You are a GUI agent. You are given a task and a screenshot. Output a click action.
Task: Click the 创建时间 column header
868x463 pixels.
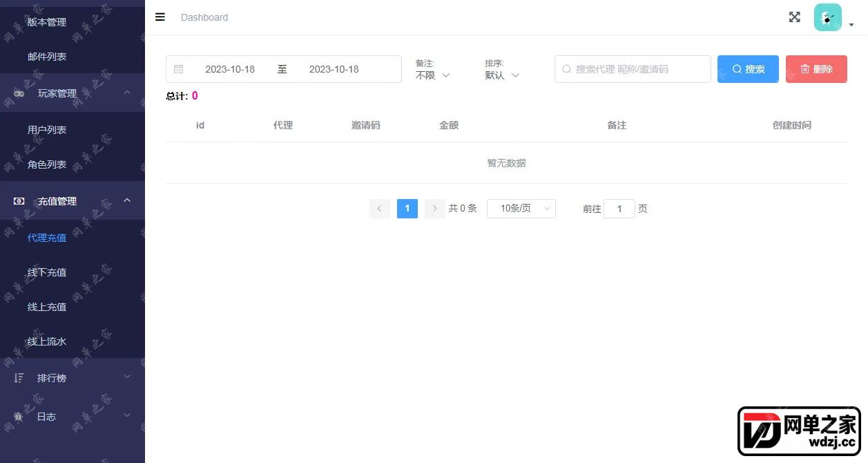pos(792,125)
